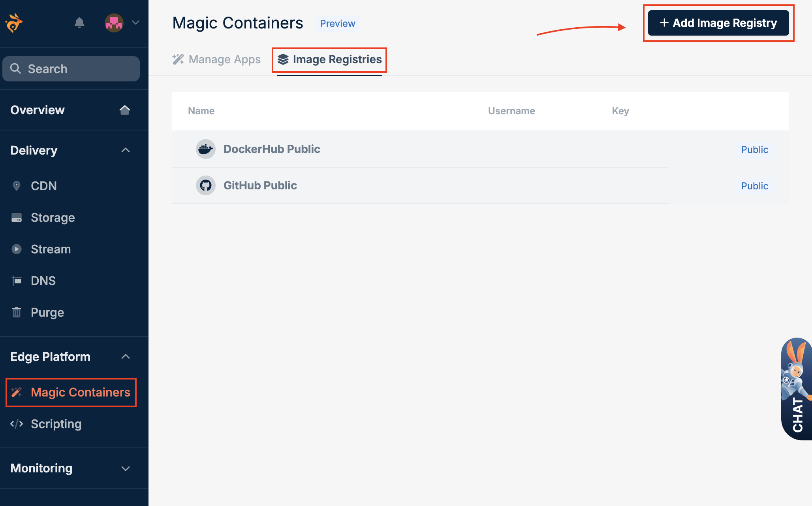812x506 pixels.
Task: Open the DNS page
Action: pos(43,281)
